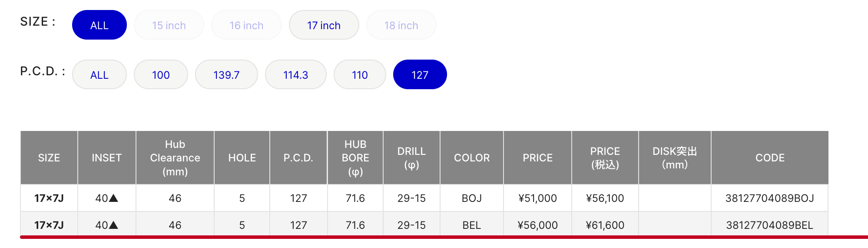This screenshot has width=868, height=248.
Task: Click the Hub Clearance column header
Action: tap(175, 158)
